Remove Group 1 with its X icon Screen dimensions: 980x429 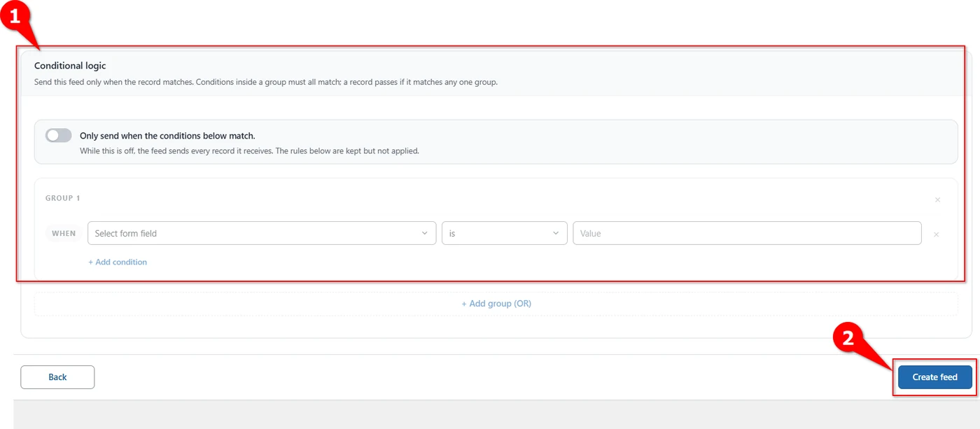[x=937, y=200]
